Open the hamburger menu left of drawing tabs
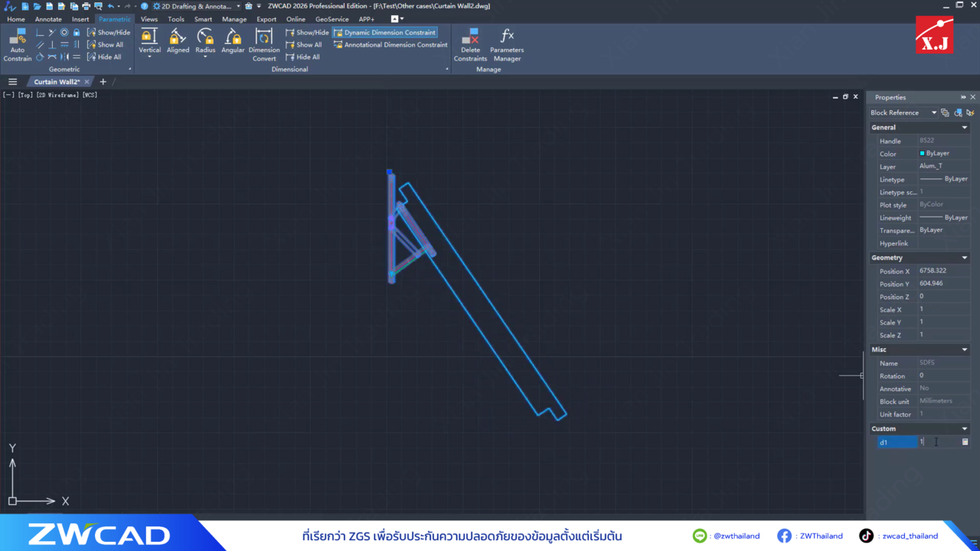The width and height of the screenshot is (980, 551). 12,82
